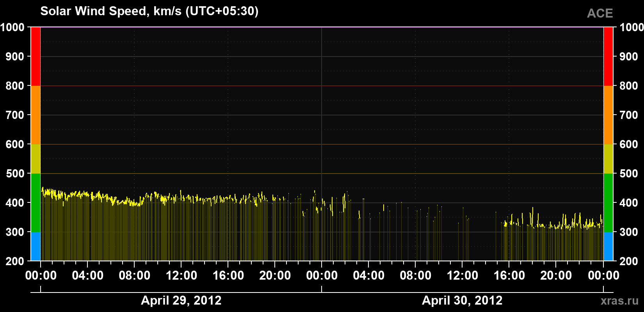The width and height of the screenshot is (644, 312).
Task: Click the 12:00 tick label on April 29
Action: (x=181, y=275)
